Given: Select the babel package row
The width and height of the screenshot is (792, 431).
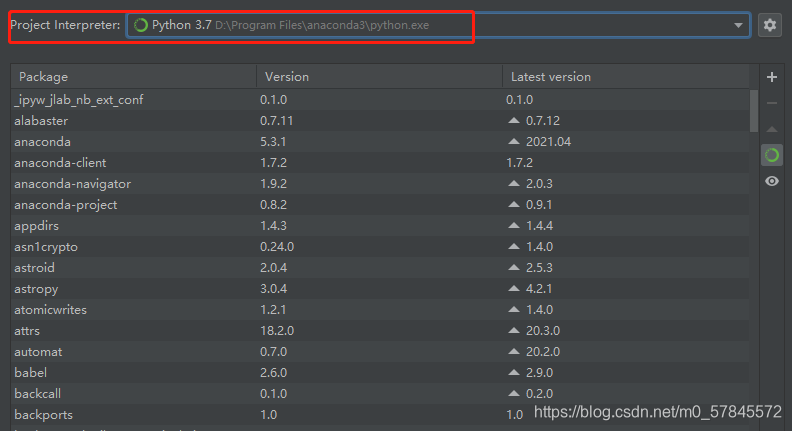Looking at the screenshot, I should (380, 372).
